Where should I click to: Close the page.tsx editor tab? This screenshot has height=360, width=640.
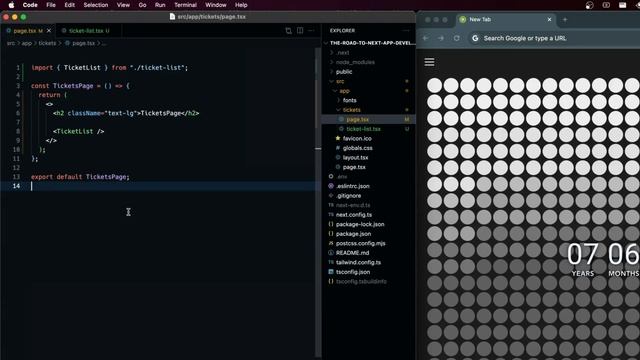point(49,31)
